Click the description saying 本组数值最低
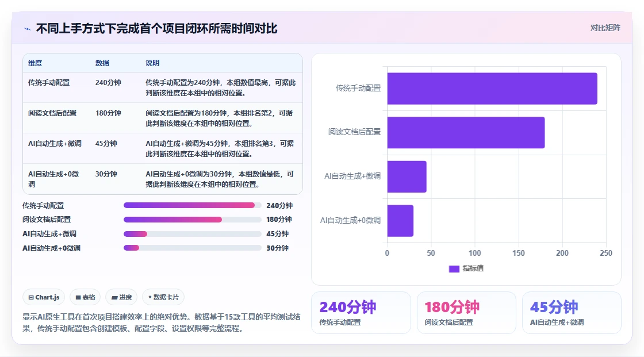 point(220,179)
